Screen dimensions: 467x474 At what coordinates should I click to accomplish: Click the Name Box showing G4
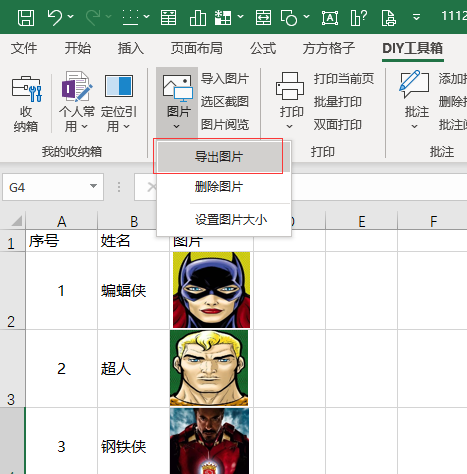click(53, 187)
